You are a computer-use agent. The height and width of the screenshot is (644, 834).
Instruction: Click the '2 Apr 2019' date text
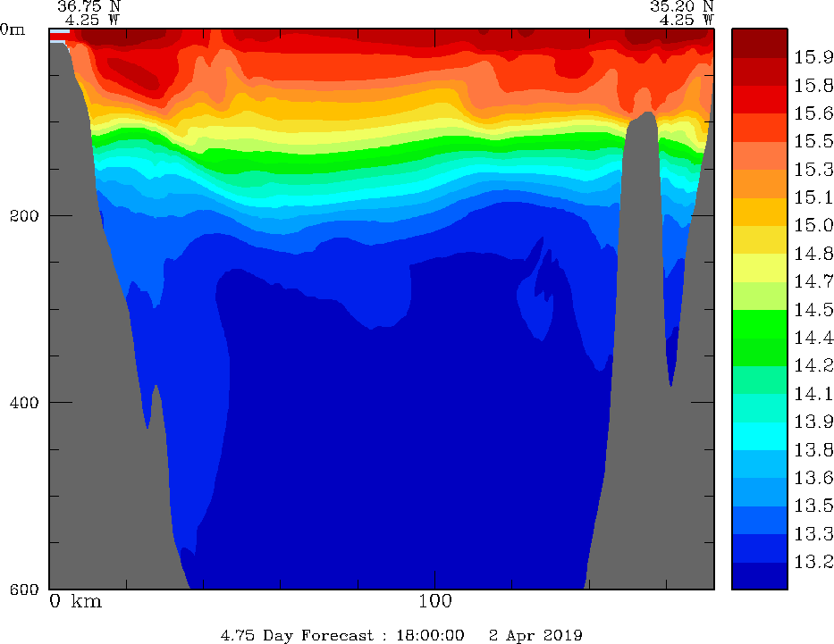[x=535, y=635]
